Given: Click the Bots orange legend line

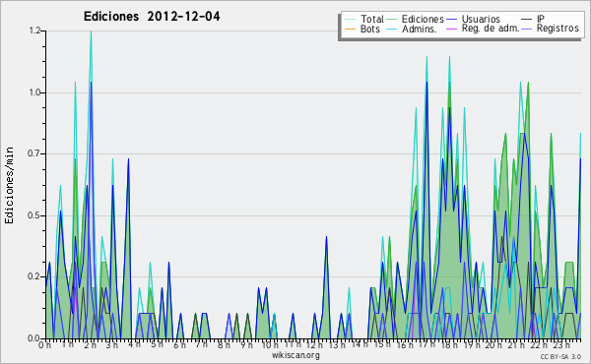Looking at the screenshot, I should 350,29.
